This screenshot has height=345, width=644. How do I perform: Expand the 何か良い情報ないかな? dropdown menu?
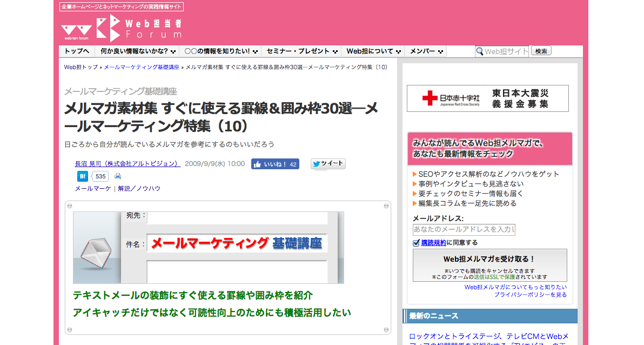[138, 51]
